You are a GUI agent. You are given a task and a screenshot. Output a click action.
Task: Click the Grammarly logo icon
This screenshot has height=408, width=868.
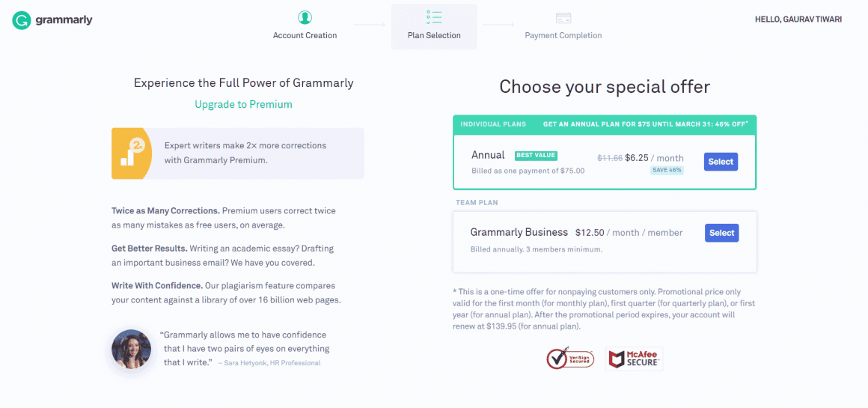point(21,20)
